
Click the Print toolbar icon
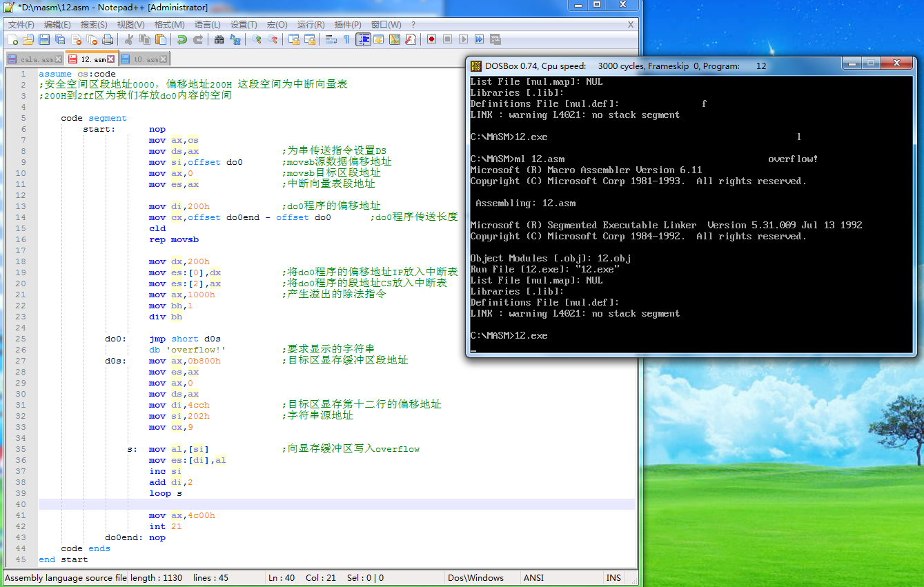coord(107,39)
